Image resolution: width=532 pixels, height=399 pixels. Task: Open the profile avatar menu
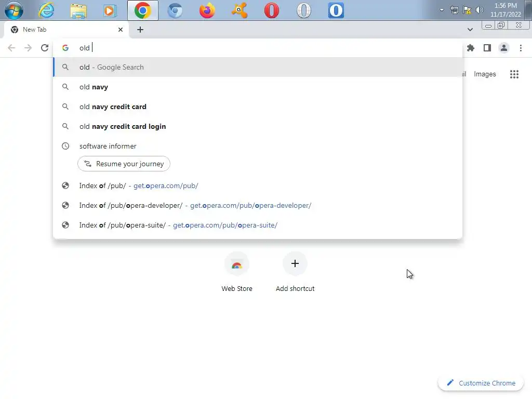tap(504, 48)
